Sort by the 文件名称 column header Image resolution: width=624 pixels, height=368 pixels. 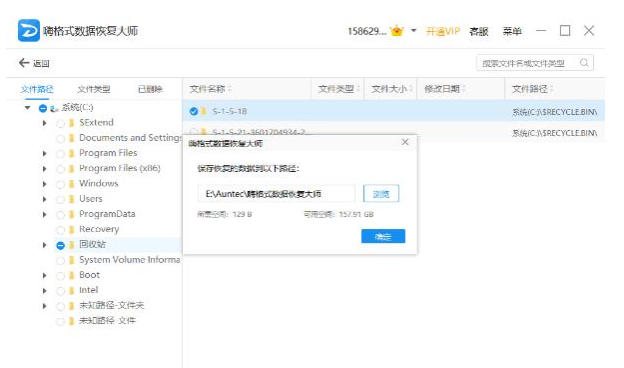click(207, 89)
